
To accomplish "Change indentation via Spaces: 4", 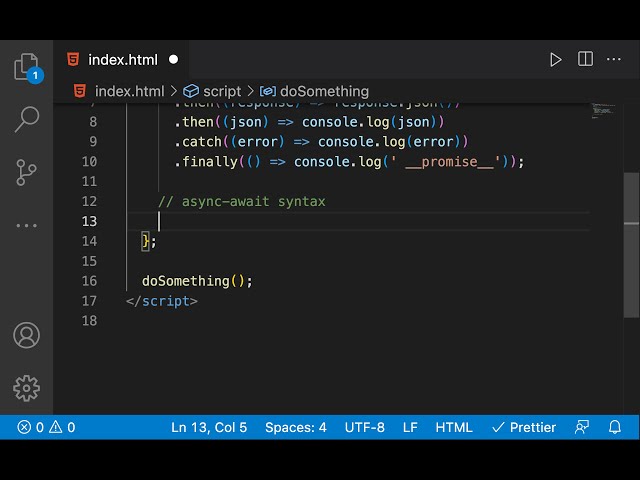I will (296, 427).
